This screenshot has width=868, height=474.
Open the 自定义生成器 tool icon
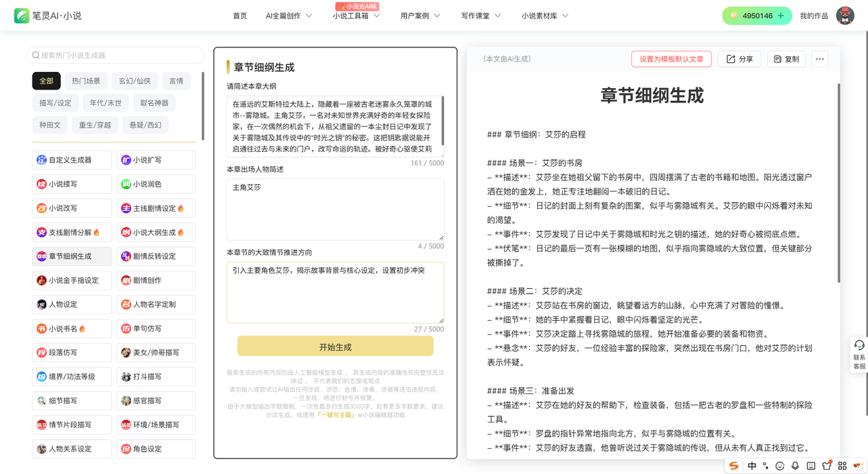[42, 160]
